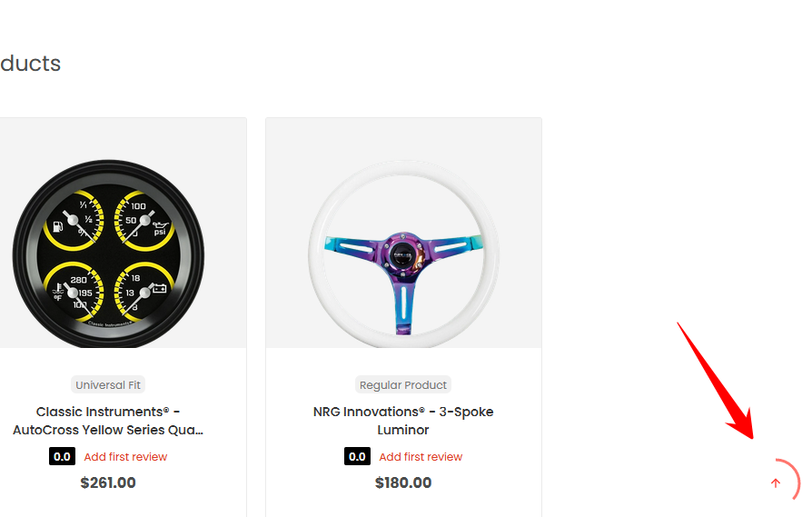Click the $180.00 price

(x=403, y=482)
